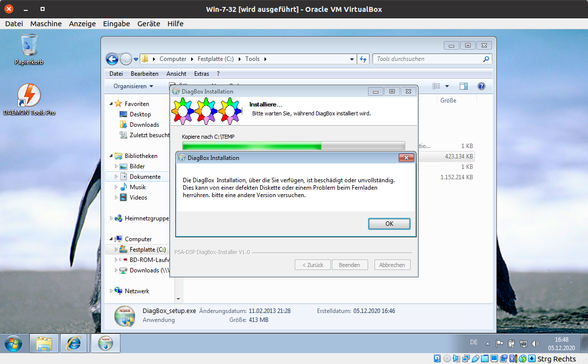Close the DiagBox error message dialog
The image size is (588, 364).
pyautogui.click(x=406, y=158)
